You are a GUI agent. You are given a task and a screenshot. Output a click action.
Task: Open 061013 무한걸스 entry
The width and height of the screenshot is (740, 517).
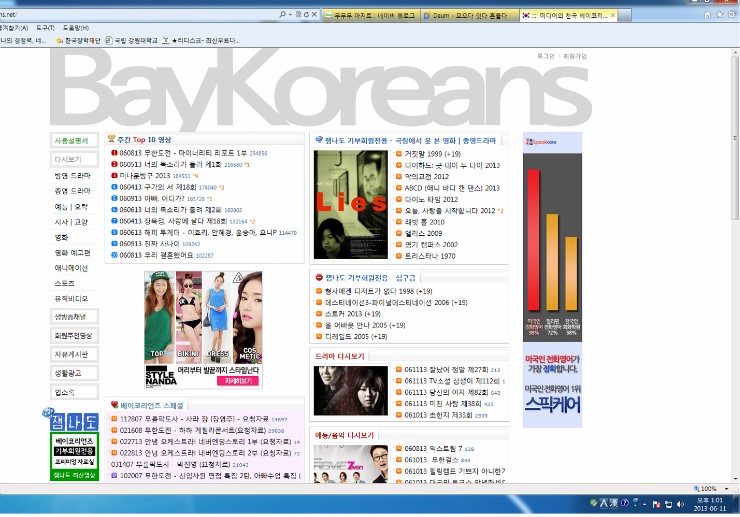[x=431, y=460]
